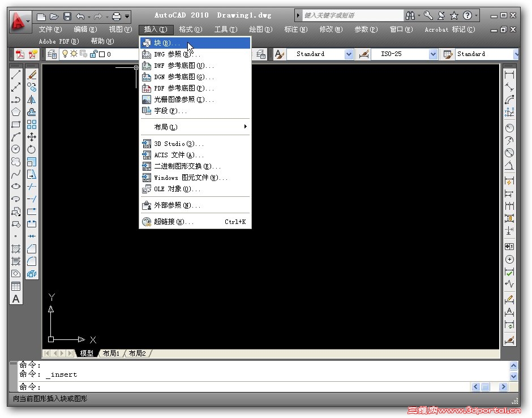Click the Linear dimension tool
The height and width of the screenshot is (418, 532).
click(509, 75)
